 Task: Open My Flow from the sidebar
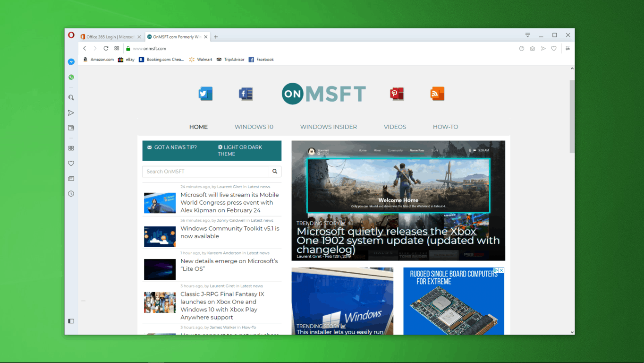[x=71, y=113]
